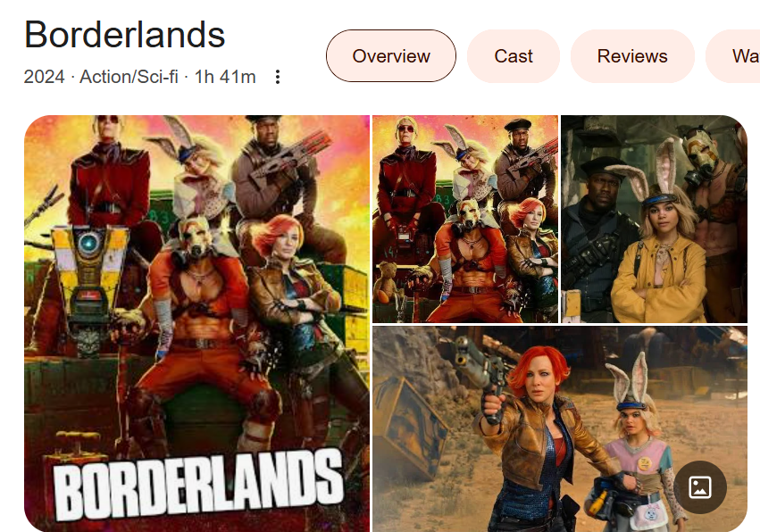
Task: Open the image gallery icon button
Action: tap(700, 487)
